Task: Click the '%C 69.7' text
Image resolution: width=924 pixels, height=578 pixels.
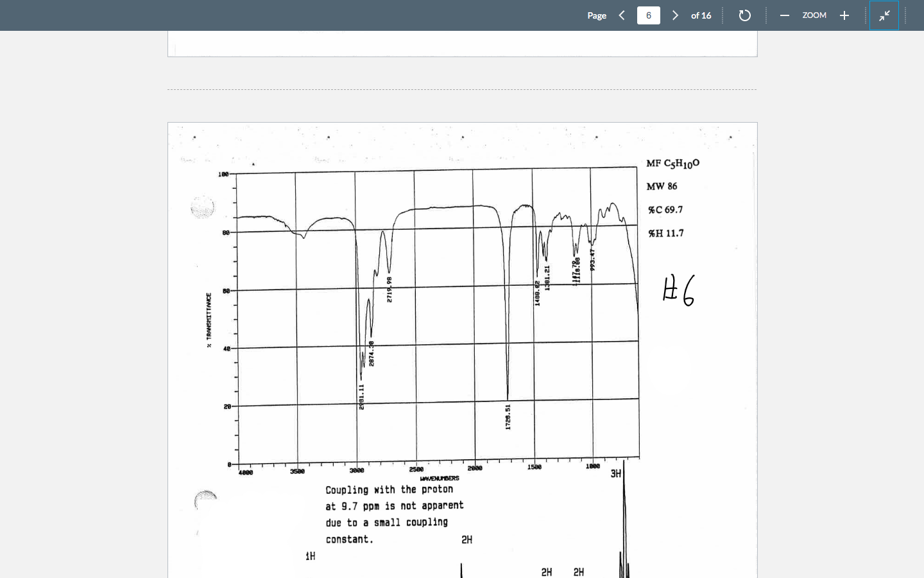Action: coord(665,210)
